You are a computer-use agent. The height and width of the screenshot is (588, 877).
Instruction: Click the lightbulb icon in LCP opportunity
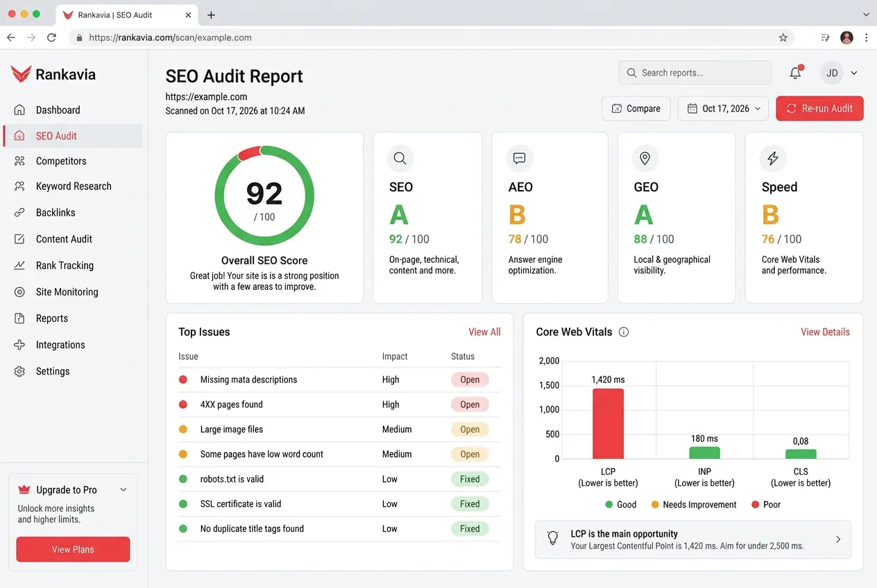pos(553,539)
